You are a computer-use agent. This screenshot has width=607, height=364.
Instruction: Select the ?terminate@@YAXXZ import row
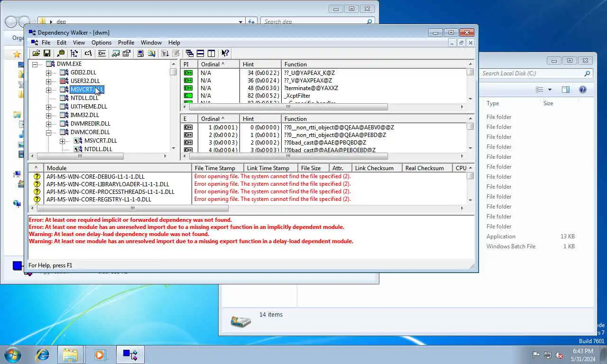(311, 88)
